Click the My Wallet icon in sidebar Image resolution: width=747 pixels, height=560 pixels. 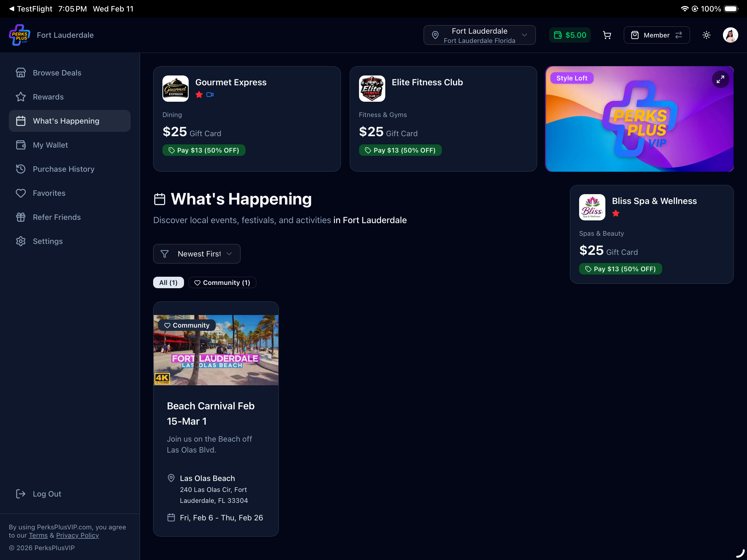click(21, 145)
